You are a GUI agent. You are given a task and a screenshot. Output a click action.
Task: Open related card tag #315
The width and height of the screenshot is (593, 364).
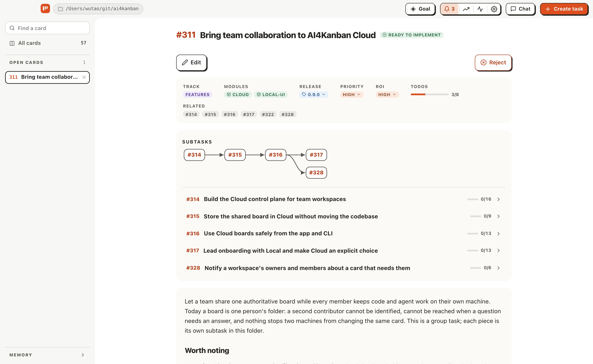[210, 114]
